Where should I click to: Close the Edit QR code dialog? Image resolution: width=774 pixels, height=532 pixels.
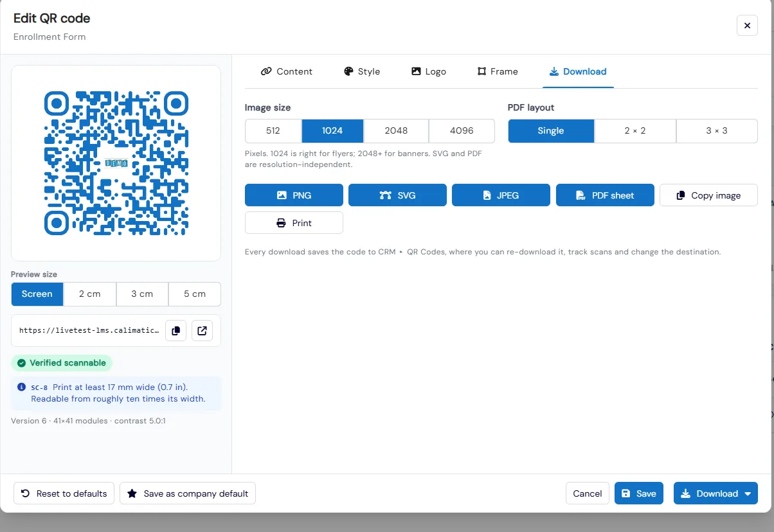pos(747,26)
